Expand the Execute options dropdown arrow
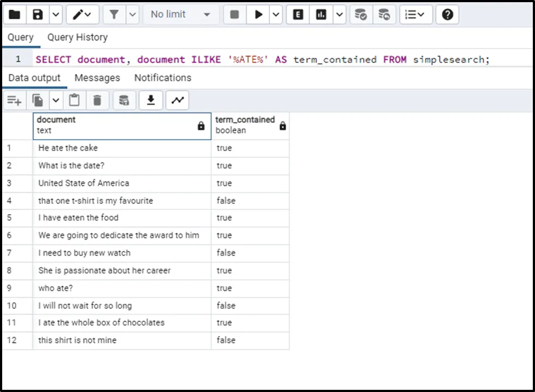Screen dimensions: 535x392 point(276,15)
